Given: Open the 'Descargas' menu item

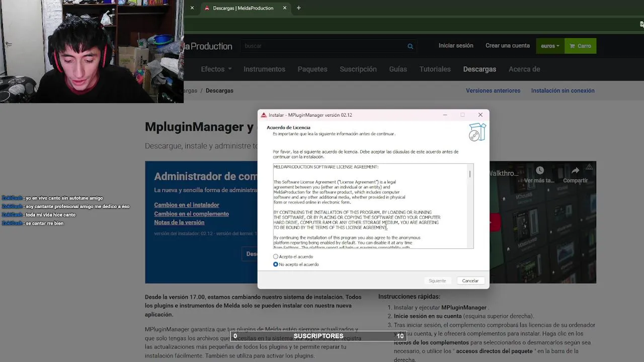Looking at the screenshot, I should (x=479, y=69).
